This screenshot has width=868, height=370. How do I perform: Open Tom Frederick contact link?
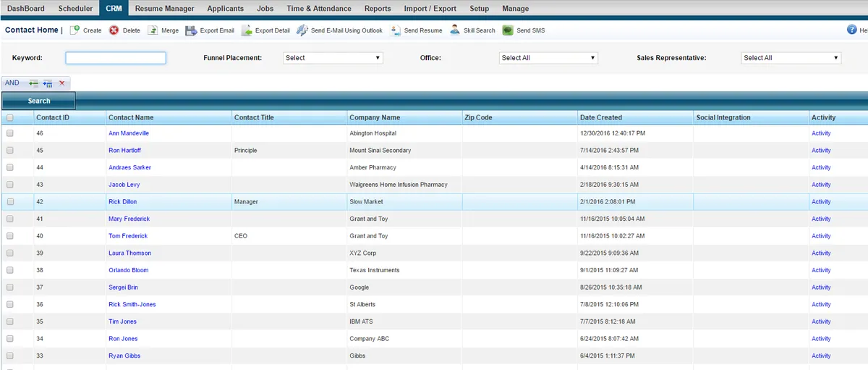[128, 236]
